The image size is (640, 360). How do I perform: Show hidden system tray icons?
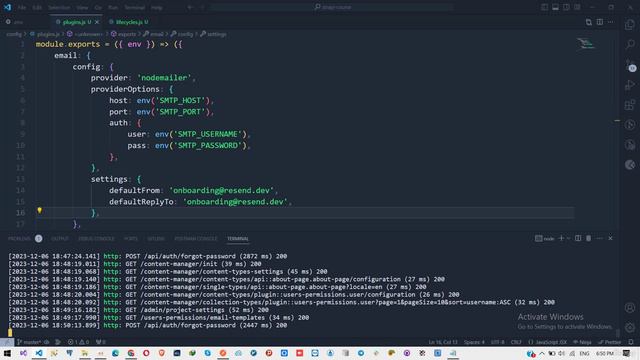(x=542, y=353)
